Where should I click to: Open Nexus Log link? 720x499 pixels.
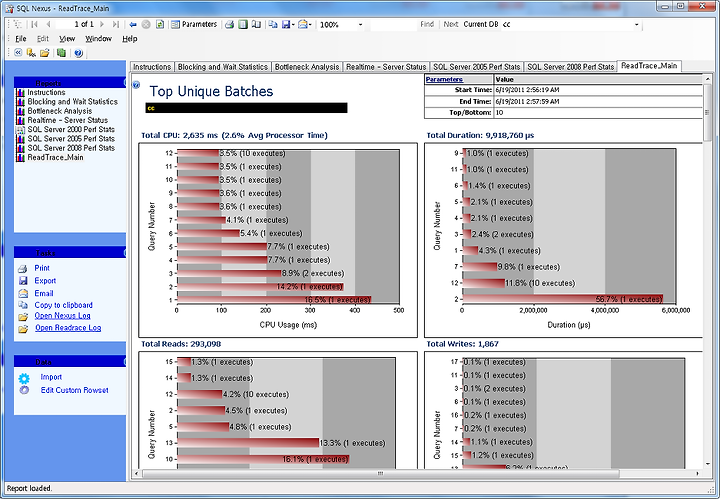[x=62, y=315]
